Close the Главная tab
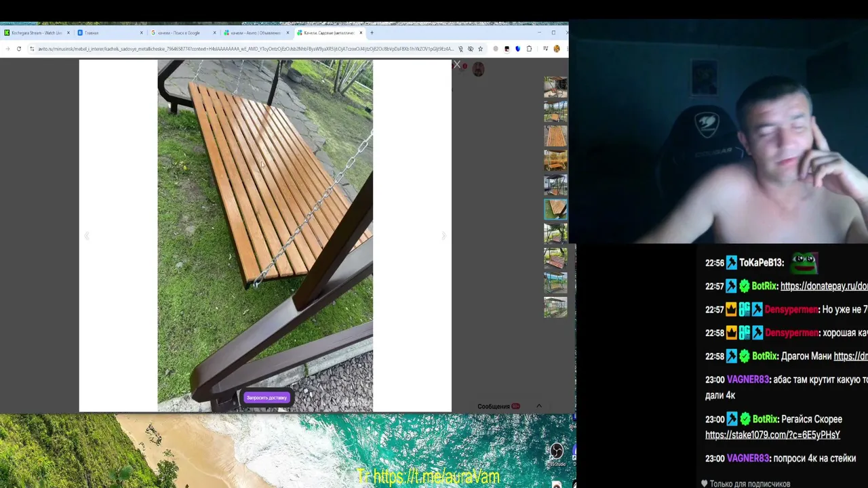This screenshot has width=868, height=488. (141, 33)
